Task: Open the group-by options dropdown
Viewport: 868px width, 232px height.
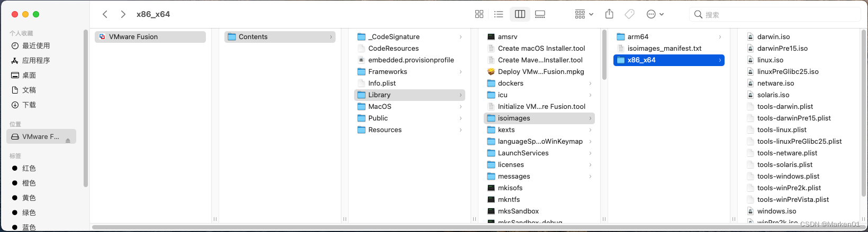Action: (x=584, y=14)
